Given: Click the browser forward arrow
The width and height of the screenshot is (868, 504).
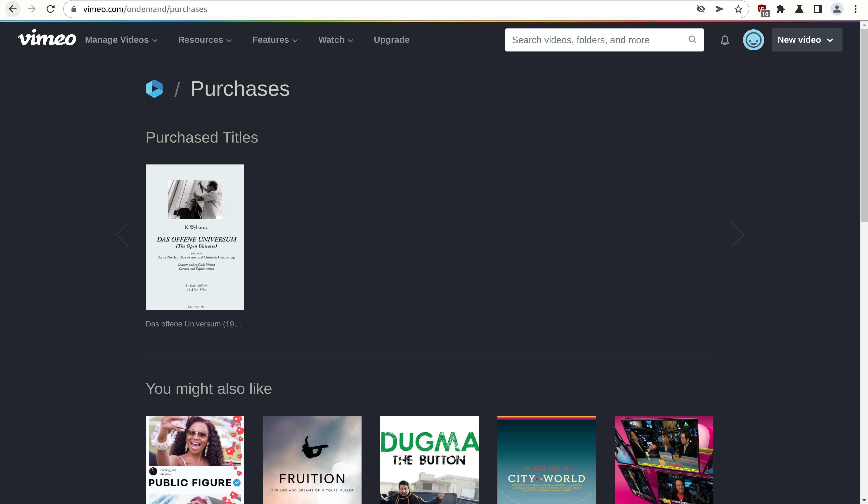Looking at the screenshot, I should pyautogui.click(x=32, y=9).
